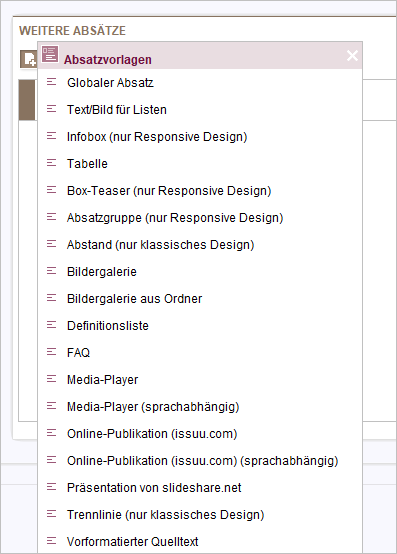Select Abstand (nur klassisches Design)
Image resolution: width=397 pixels, height=554 pixels.
(161, 244)
